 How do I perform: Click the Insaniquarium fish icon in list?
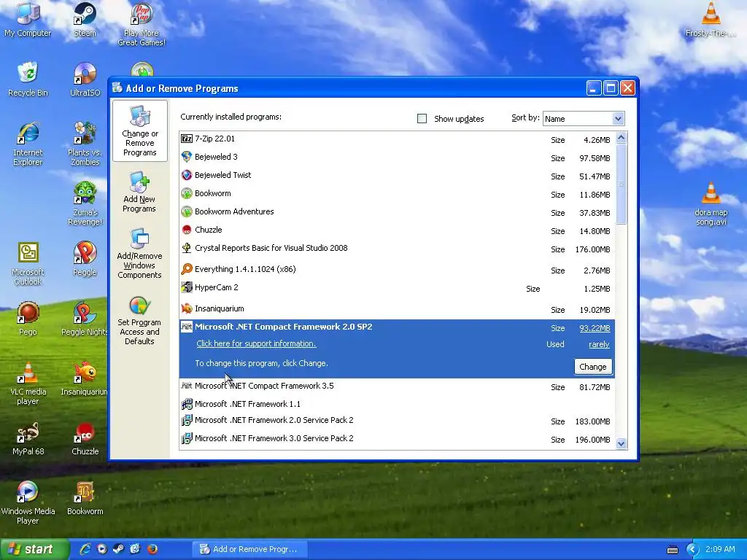click(187, 308)
